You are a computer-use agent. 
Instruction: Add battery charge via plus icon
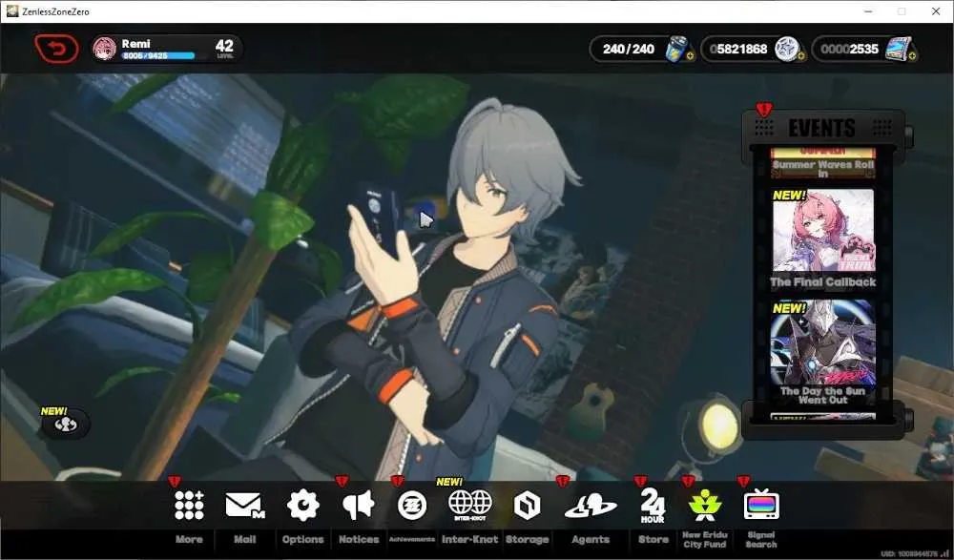pos(690,56)
